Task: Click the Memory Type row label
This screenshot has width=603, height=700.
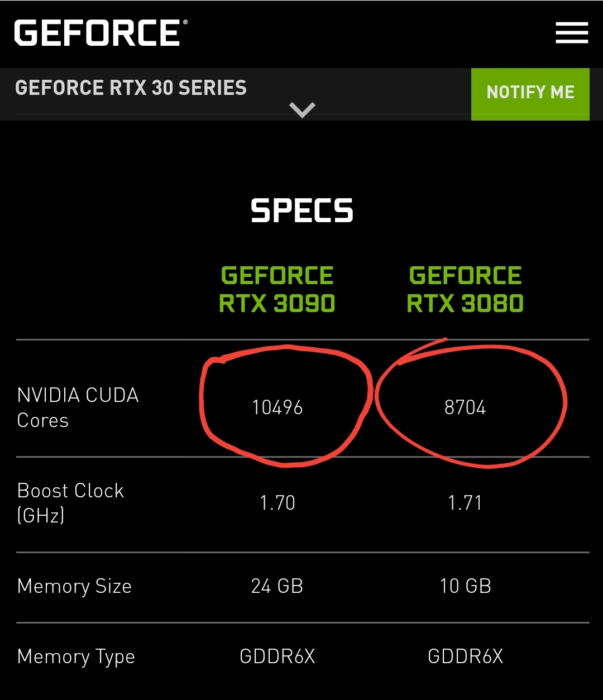Action: tap(76, 657)
